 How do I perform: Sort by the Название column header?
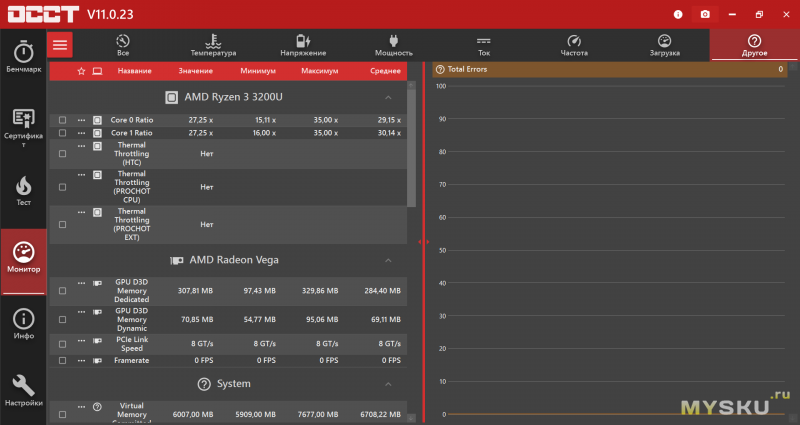click(135, 71)
